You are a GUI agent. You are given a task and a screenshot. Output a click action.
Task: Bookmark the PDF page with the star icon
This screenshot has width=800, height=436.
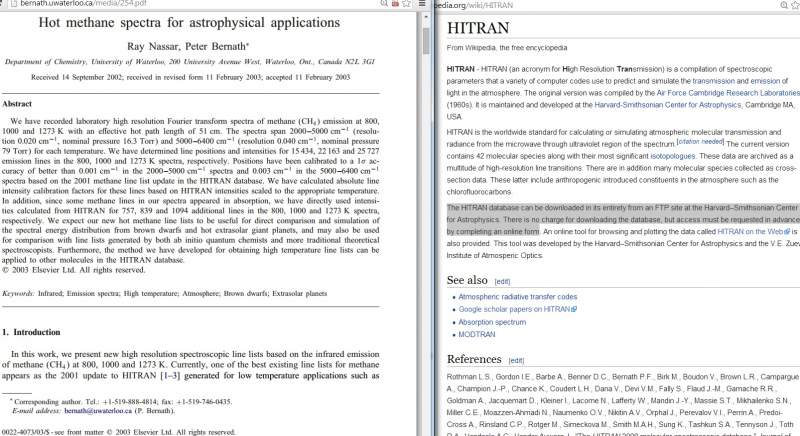point(407,4)
